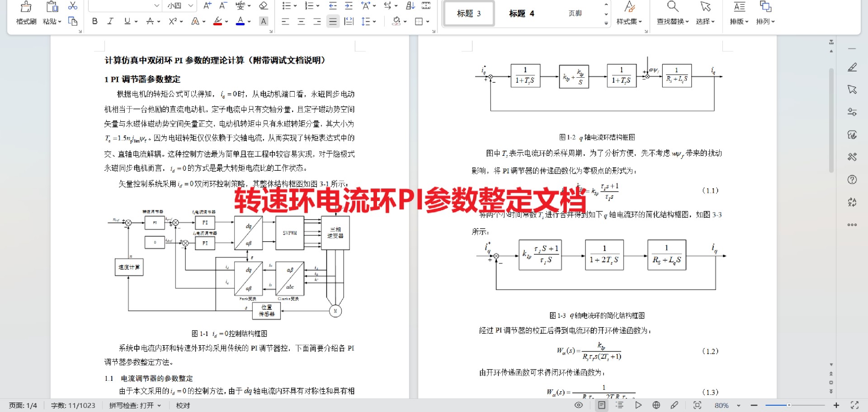Click the eraser Clear Formatting icon
Viewport: 868px width, 412px height.
[x=263, y=5]
